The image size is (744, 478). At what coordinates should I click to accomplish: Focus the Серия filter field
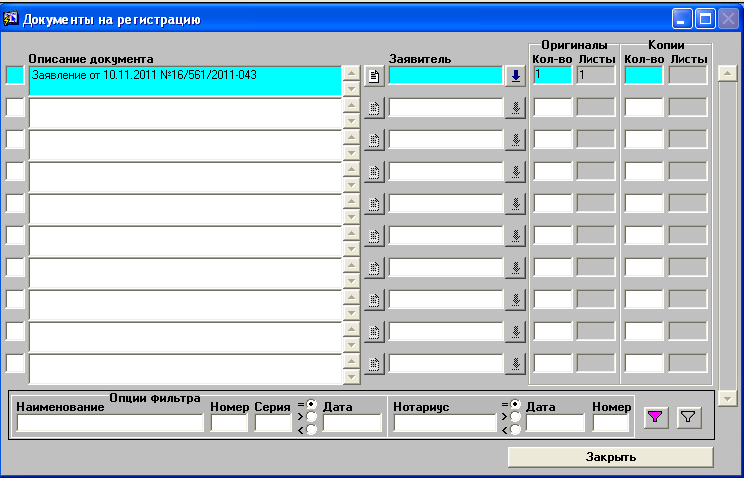point(273,422)
